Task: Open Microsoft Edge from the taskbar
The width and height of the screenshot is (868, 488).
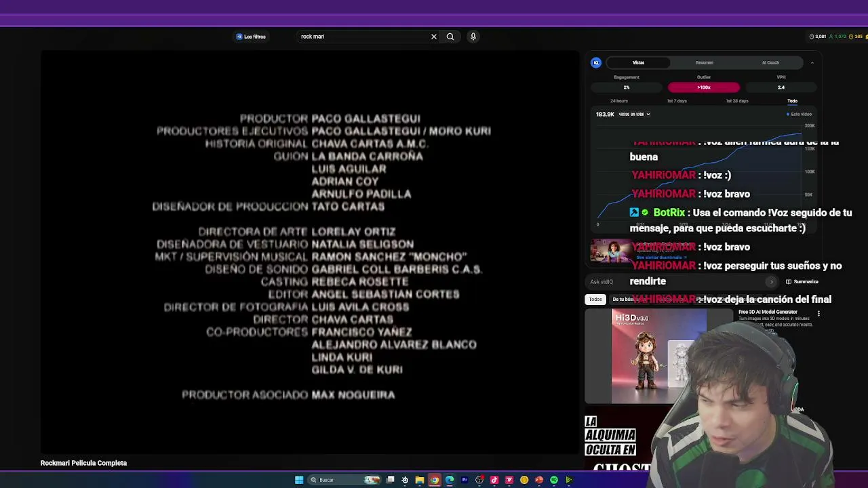Action: coord(450,480)
